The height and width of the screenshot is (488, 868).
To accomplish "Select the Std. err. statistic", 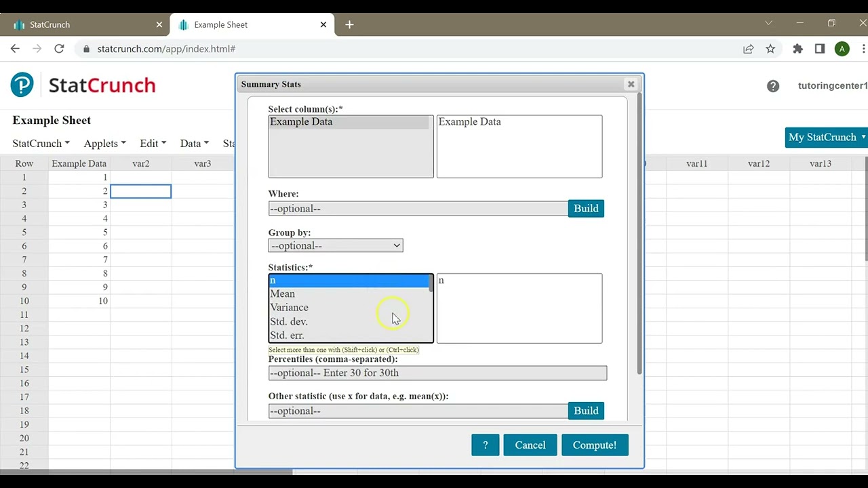I will coord(349,335).
